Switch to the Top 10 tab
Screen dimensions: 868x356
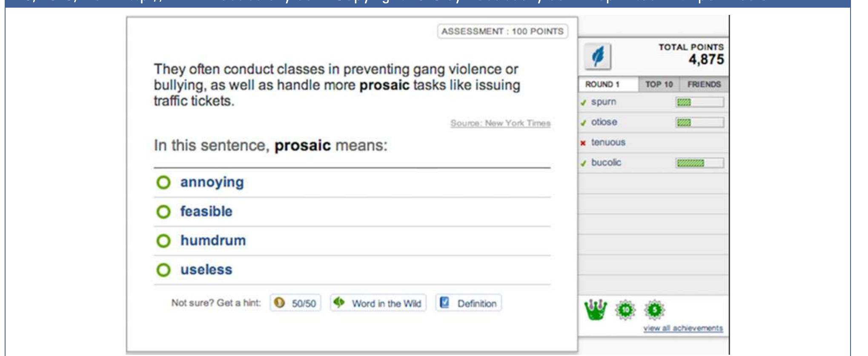point(659,84)
